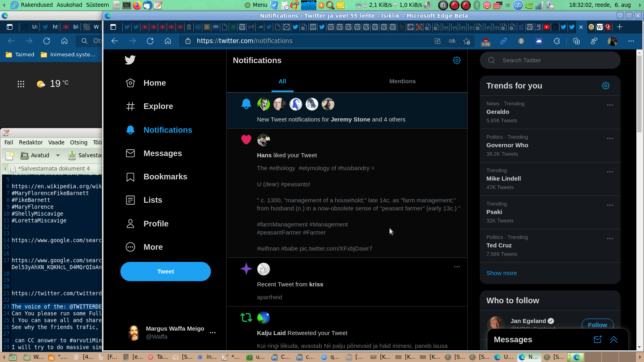Open Notifications settings gear

click(x=457, y=60)
